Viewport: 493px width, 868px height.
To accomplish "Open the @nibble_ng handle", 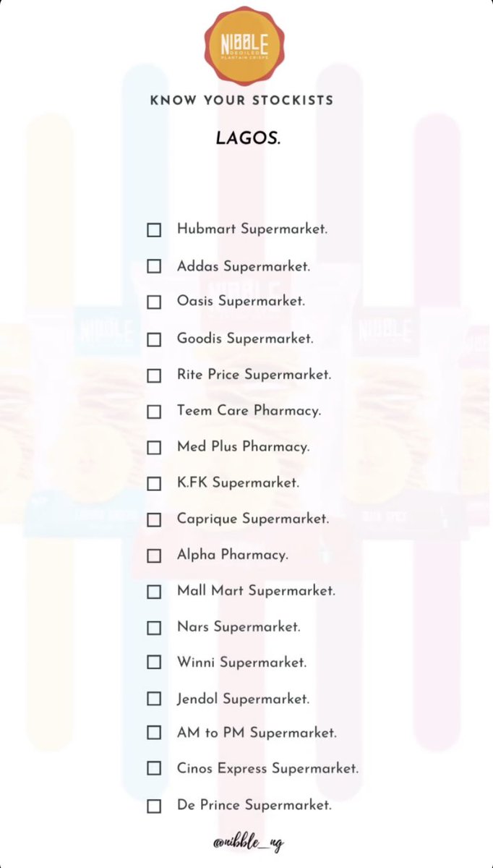I will [249, 843].
